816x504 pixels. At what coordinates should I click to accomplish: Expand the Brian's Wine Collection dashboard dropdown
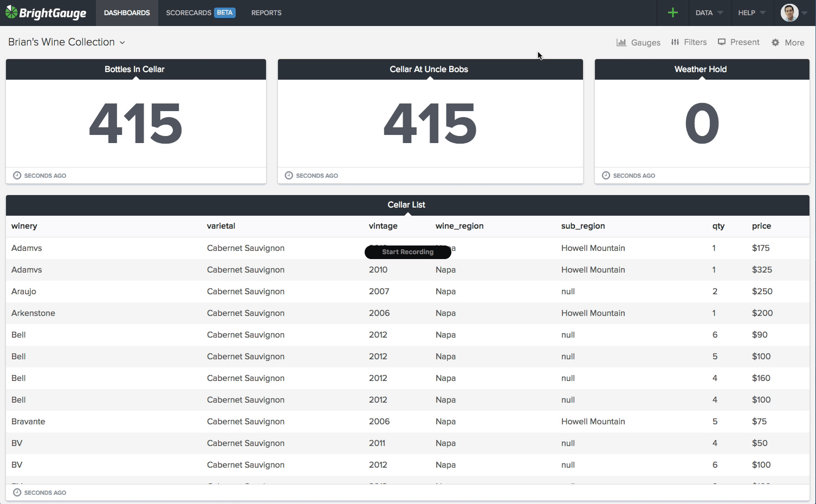[122, 42]
